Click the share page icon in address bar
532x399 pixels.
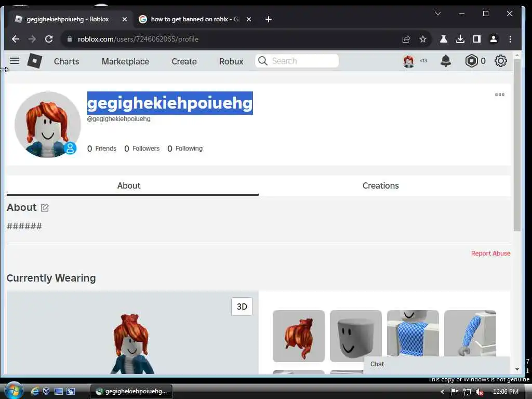(406, 39)
